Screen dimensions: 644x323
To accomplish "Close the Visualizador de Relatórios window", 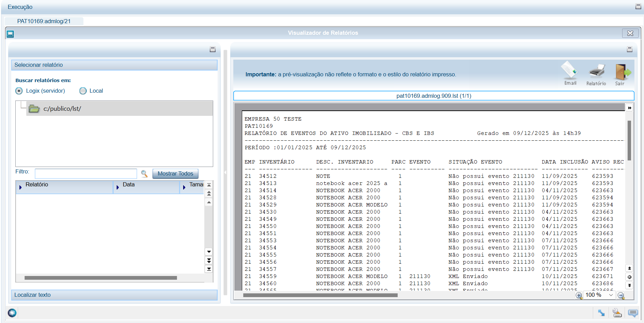I will pos(630,33).
